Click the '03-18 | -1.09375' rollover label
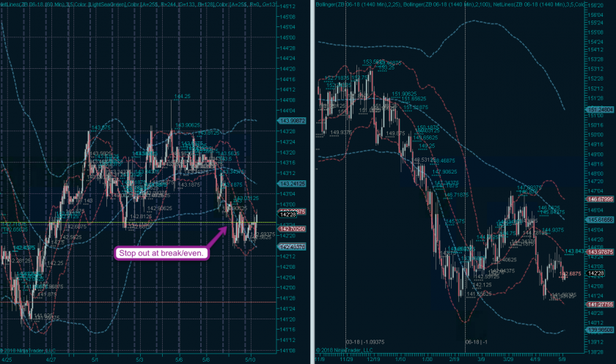 click(x=365, y=342)
